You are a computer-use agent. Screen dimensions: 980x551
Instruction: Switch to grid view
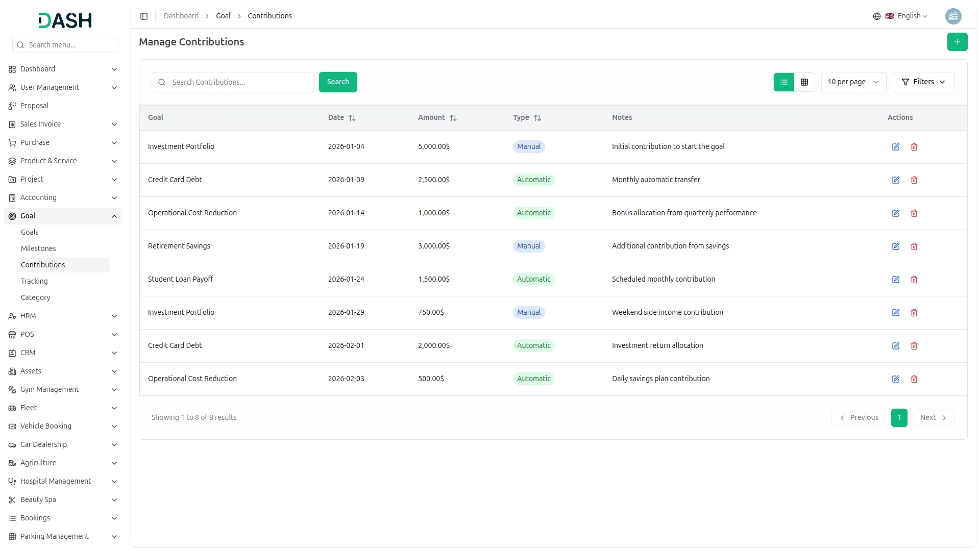[804, 82]
